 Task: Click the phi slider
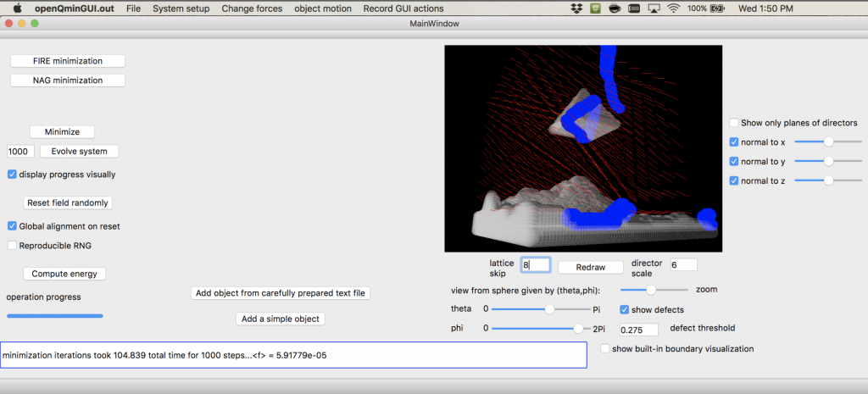click(x=542, y=329)
